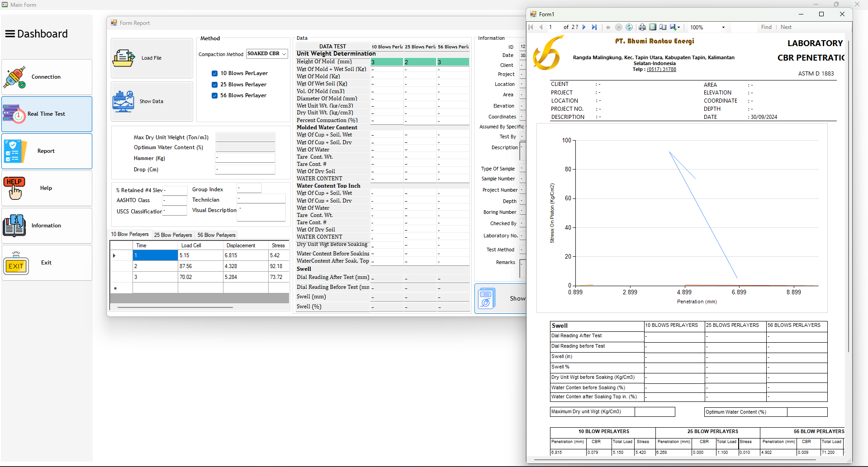Switch to the 25 Blow Perlayers tab
Viewport: 868px width, 467px height.
pyautogui.click(x=173, y=235)
